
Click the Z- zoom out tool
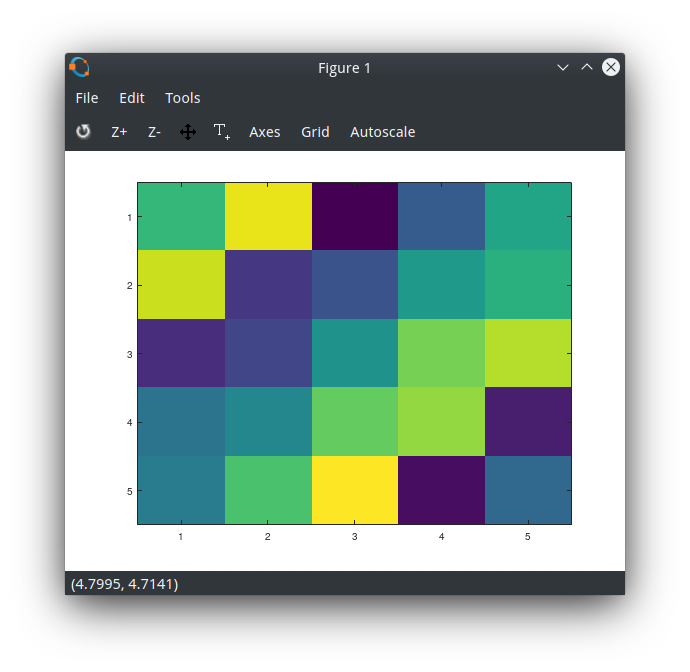tap(154, 132)
